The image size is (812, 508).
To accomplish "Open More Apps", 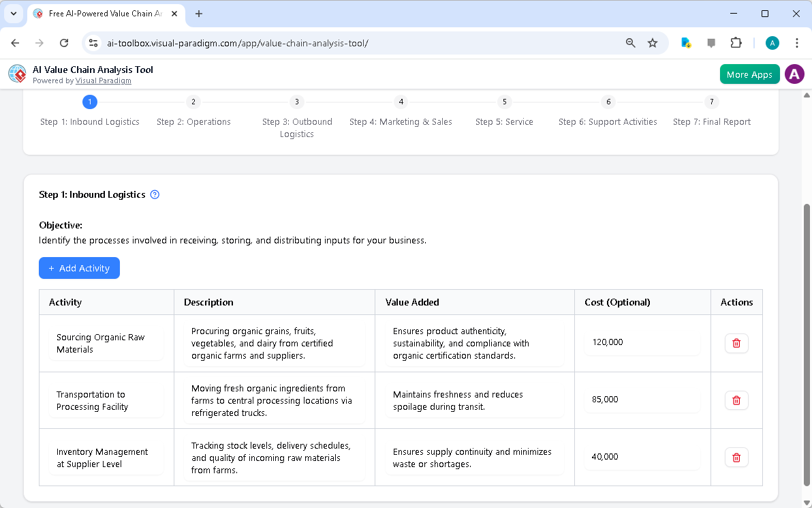I will click(x=749, y=74).
